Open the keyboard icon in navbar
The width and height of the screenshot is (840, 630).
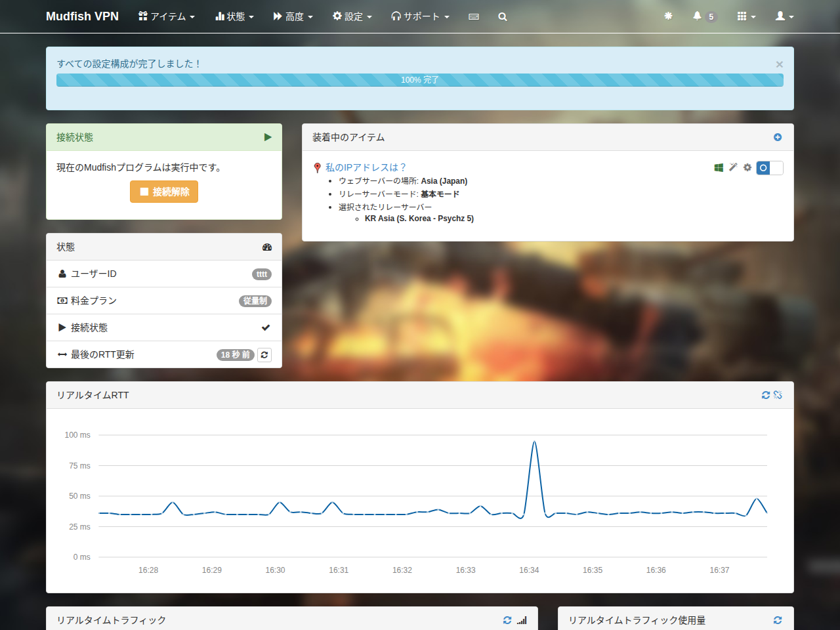(x=474, y=16)
